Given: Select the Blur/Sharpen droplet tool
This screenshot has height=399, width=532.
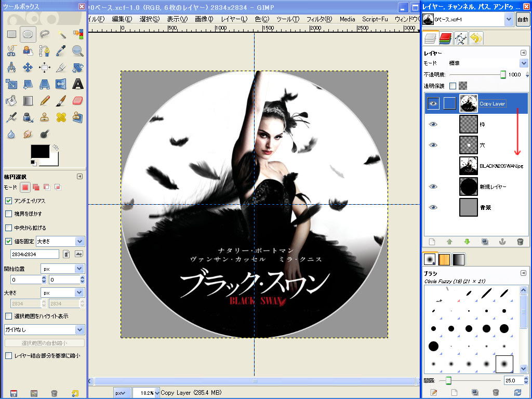Looking at the screenshot, I should point(11,134).
